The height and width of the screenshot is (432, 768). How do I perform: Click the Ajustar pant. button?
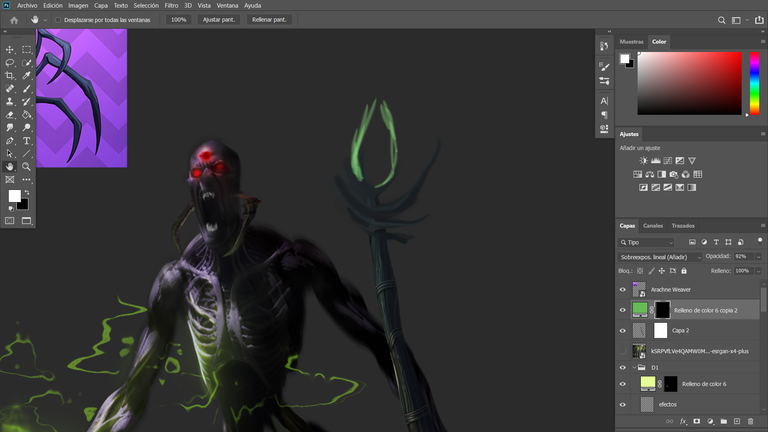pos(218,20)
